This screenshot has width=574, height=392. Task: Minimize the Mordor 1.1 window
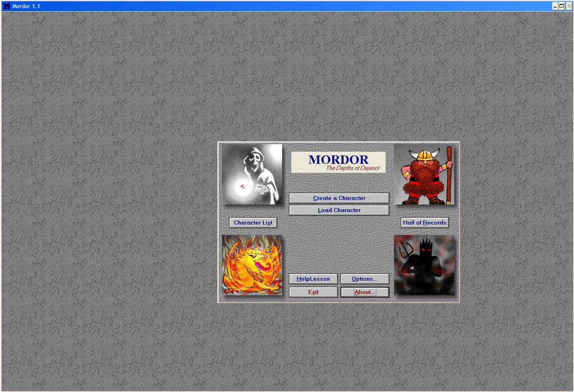[555, 6]
